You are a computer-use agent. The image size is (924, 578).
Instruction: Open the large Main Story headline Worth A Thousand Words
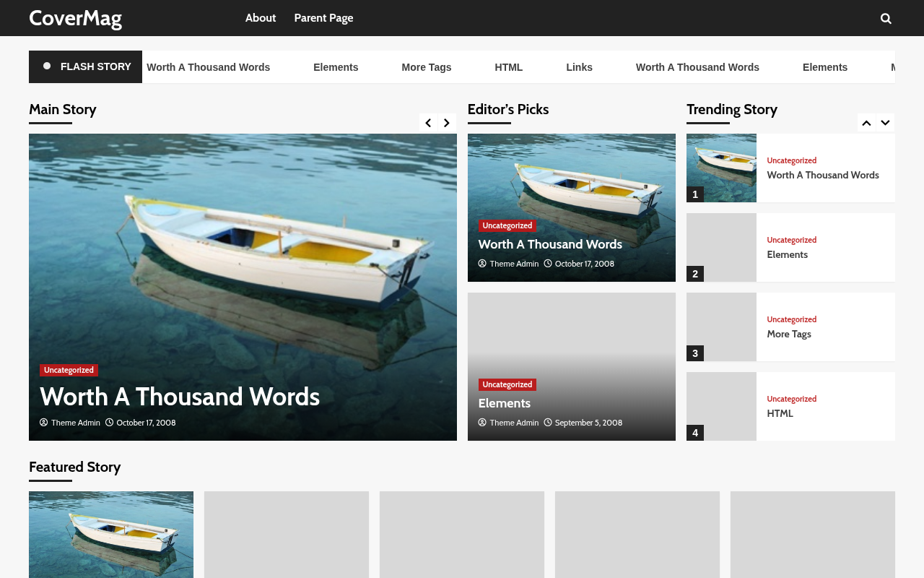180,397
